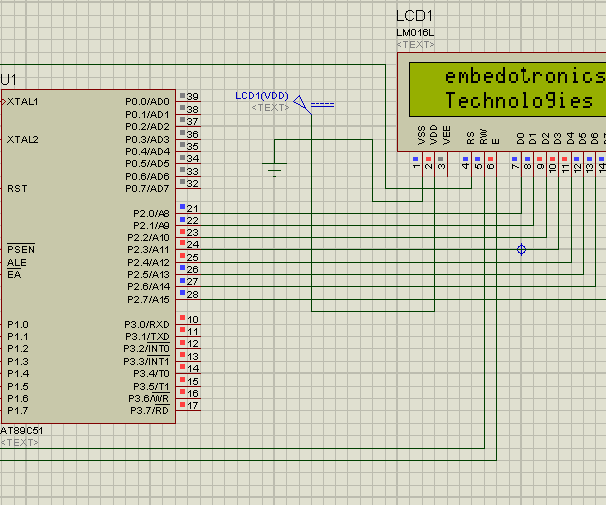Screen dimensions: 606x505
Task: Select pin number 24 on U1
Action: click(x=192, y=244)
